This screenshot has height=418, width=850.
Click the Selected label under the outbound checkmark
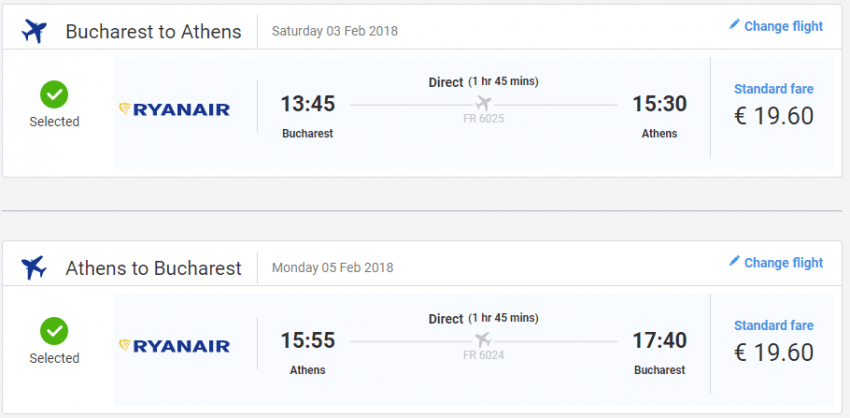coord(54,122)
